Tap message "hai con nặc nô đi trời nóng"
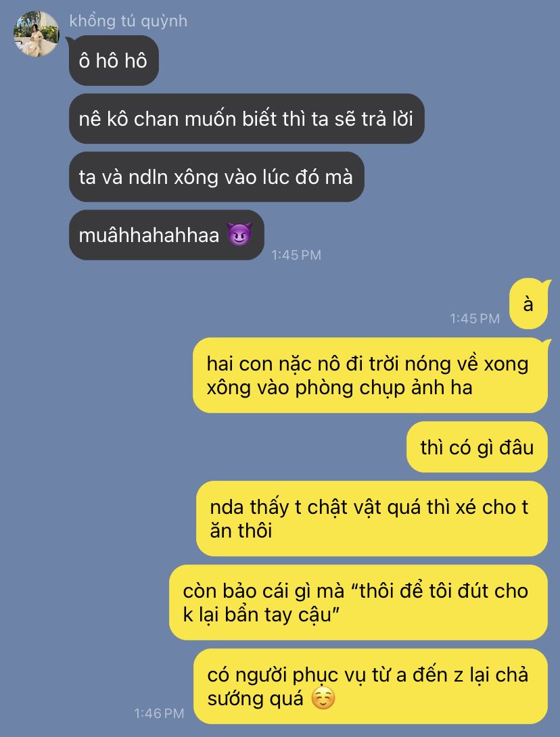 [371, 375]
